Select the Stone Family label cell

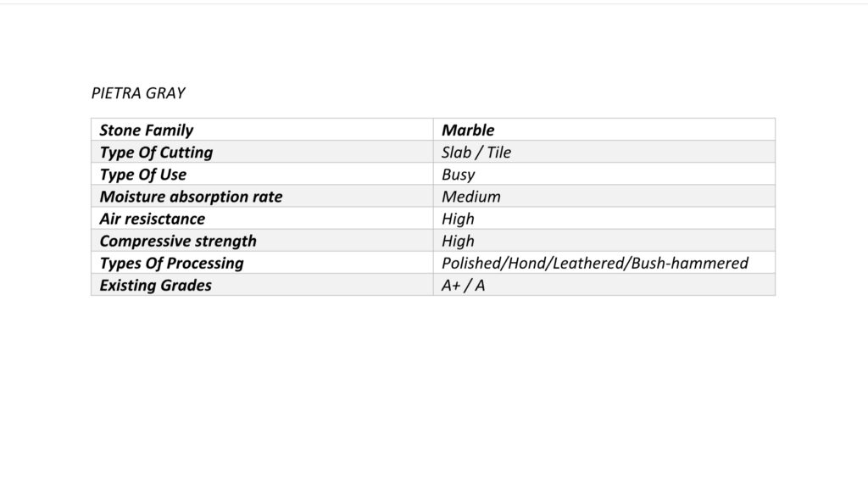coord(146,131)
